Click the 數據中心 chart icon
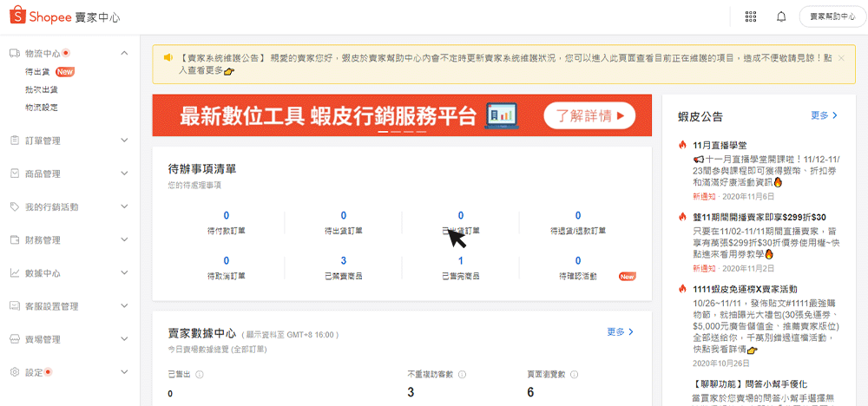The image size is (868, 406). pyautogui.click(x=15, y=273)
